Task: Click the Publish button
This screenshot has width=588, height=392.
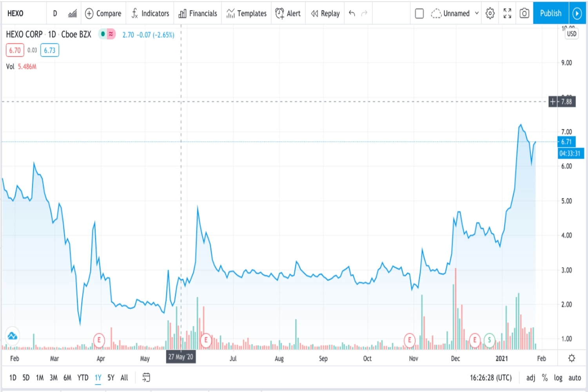Action: point(551,13)
